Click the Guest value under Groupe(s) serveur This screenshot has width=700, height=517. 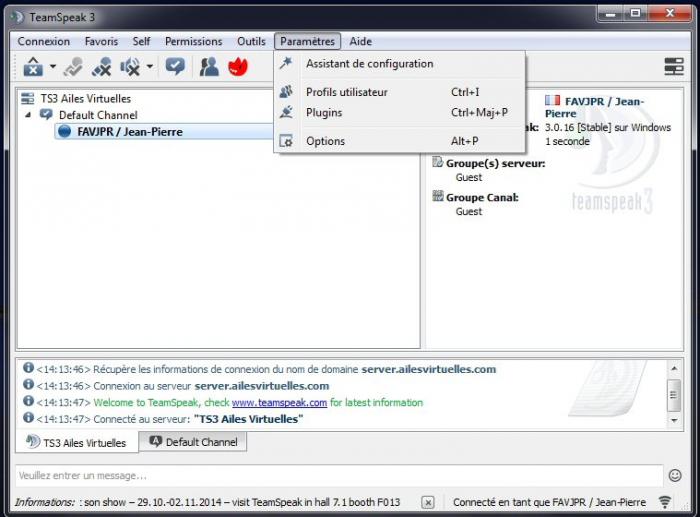469,178
